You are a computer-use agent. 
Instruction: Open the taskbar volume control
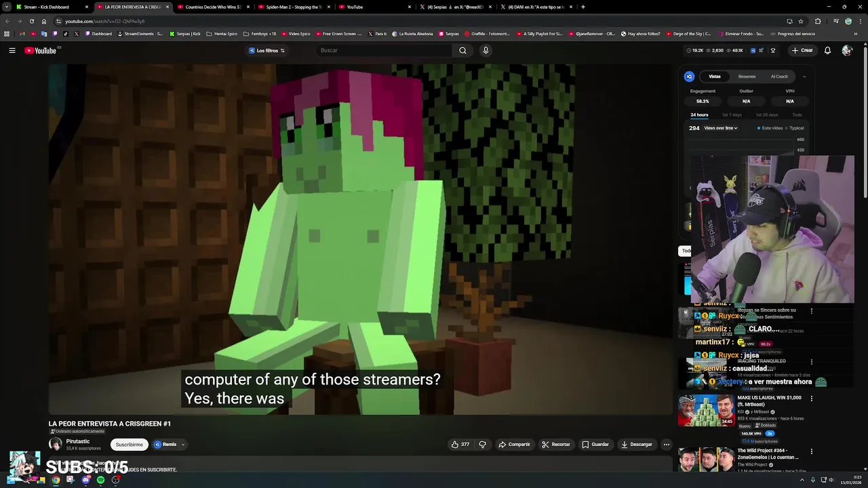833,480
